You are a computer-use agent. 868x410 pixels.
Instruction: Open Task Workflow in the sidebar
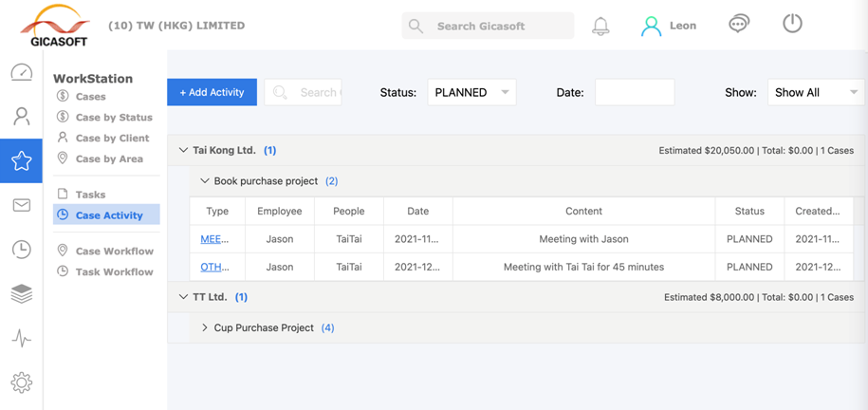pyautogui.click(x=114, y=271)
